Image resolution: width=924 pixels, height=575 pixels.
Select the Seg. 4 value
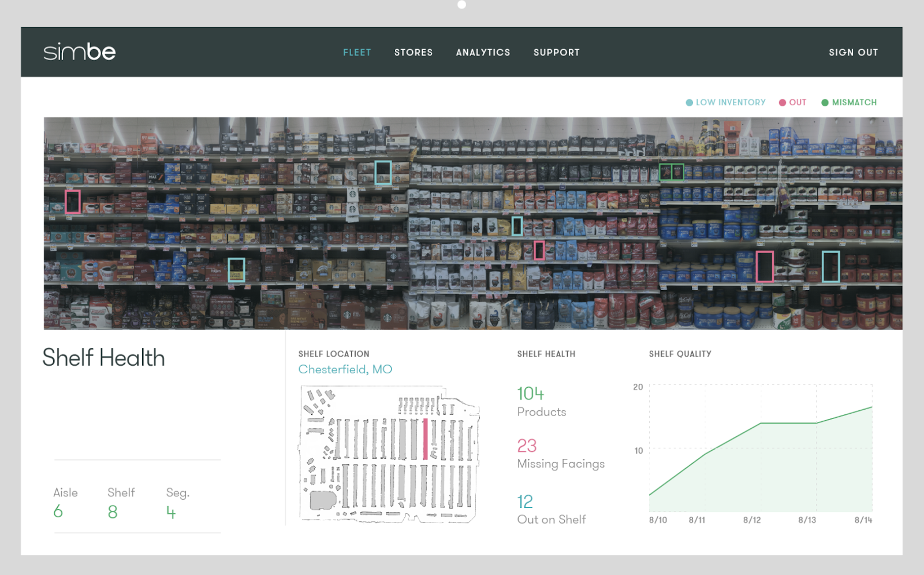[171, 513]
